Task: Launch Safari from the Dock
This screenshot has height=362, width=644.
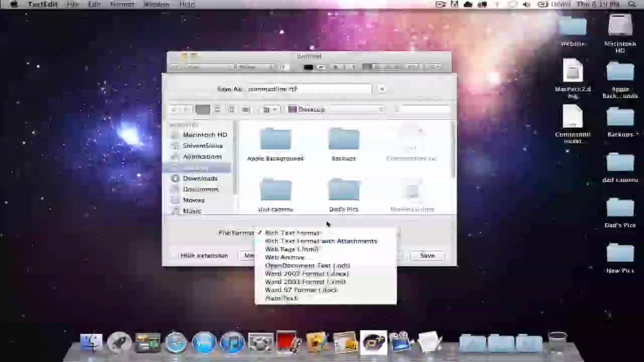Action: point(176,343)
